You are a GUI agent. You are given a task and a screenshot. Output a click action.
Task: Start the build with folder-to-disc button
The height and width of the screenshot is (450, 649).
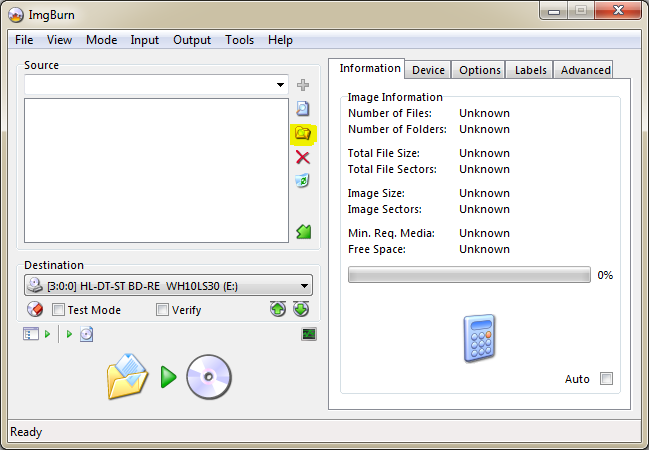[x=127, y=377]
